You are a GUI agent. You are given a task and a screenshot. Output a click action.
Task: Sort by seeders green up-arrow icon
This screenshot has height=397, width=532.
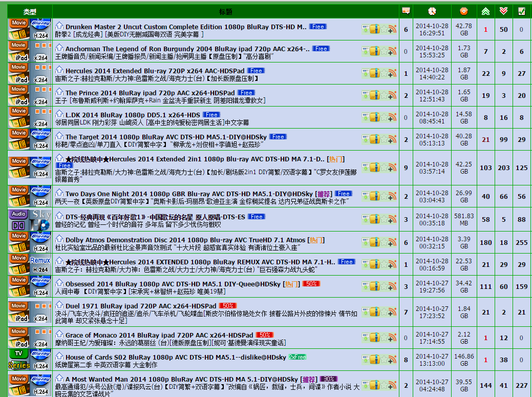tap(485, 11)
